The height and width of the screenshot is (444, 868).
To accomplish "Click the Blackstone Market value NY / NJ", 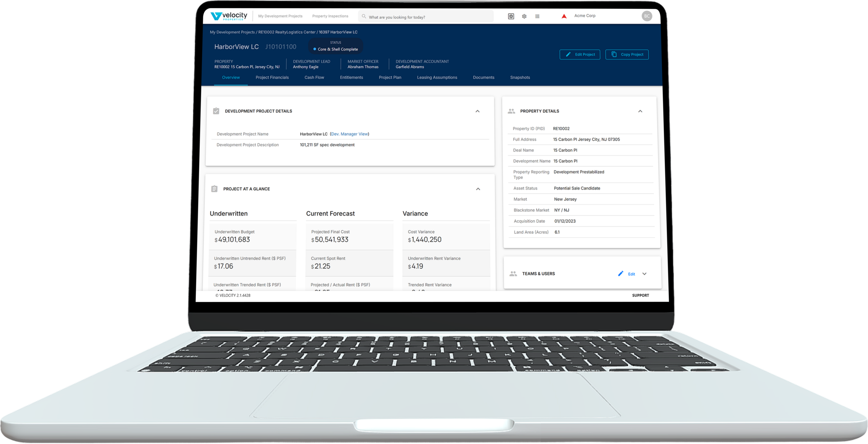I will tap(561, 210).
